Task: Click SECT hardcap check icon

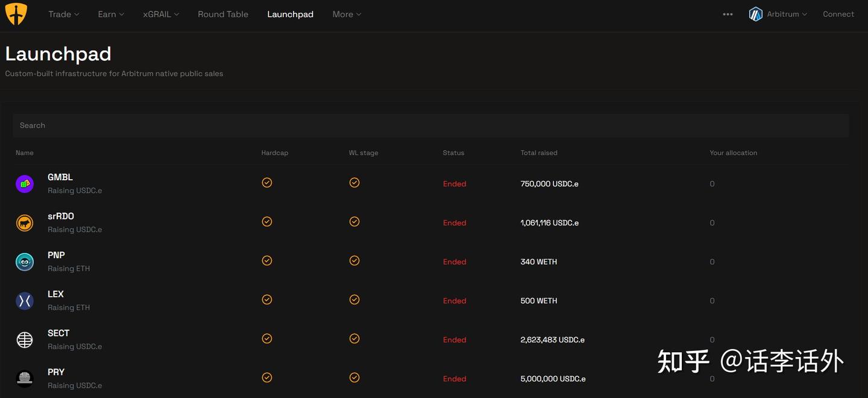Action: 267,339
